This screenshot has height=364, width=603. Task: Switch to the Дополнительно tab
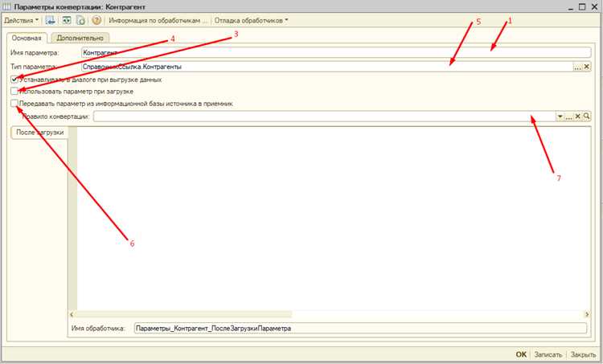click(x=80, y=38)
